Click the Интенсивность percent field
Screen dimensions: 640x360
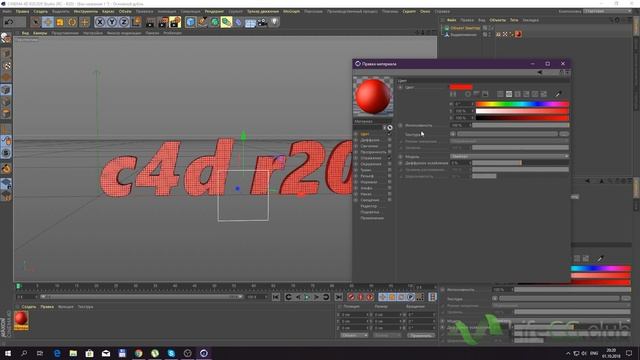point(460,125)
